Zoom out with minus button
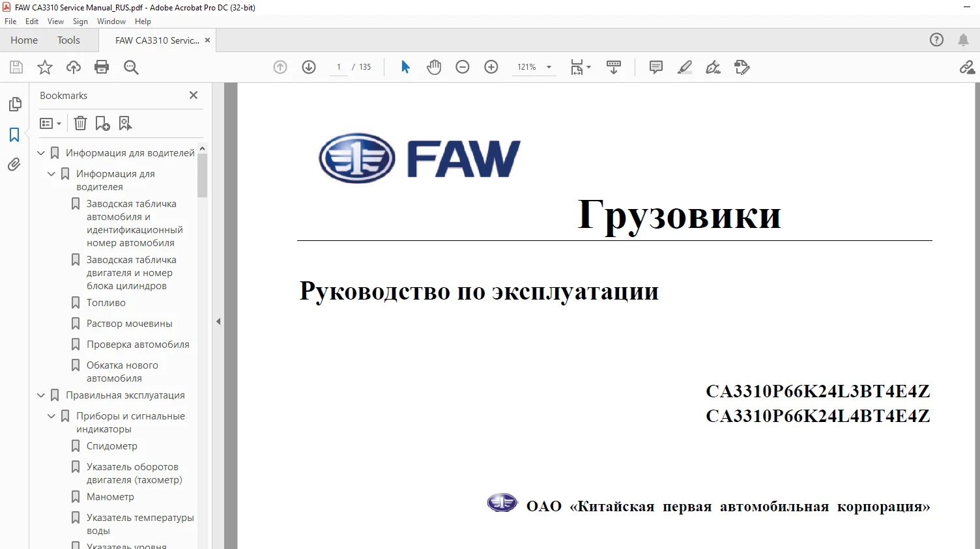Screen dimensions: 980x549 pyautogui.click(x=463, y=67)
